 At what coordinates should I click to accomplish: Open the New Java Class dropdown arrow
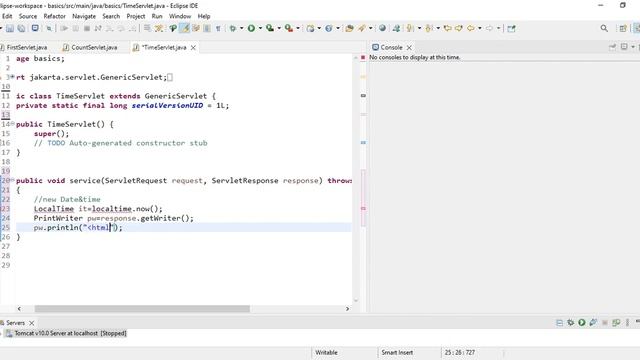[x=338, y=28]
